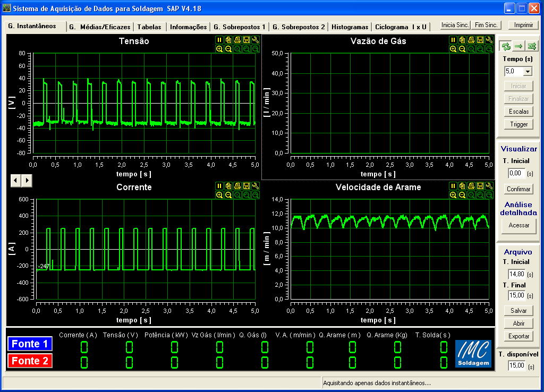Copy the Velocidade de Arame chart
This screenshot has height=392, width=544.
pyautogui.click(x=462, y=186)
